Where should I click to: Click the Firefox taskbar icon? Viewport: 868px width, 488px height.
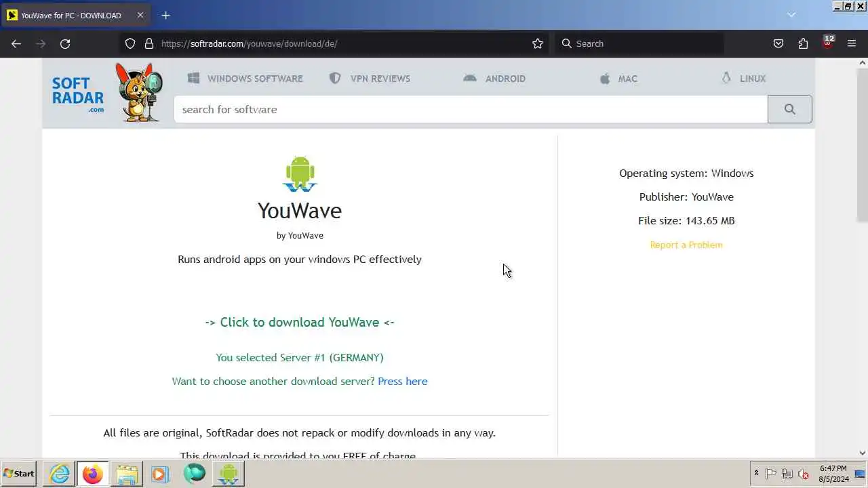point(93,474)
